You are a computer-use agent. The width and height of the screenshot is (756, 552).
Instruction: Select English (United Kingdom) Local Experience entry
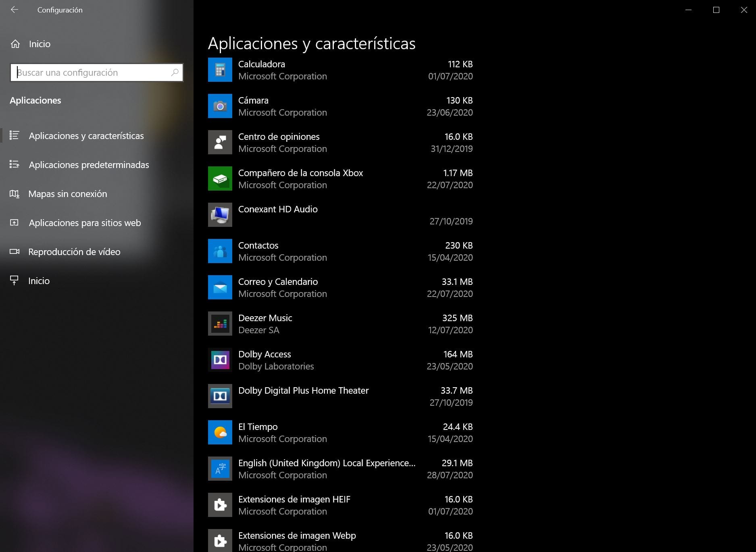pyautogui.click(x=327, y=463)
